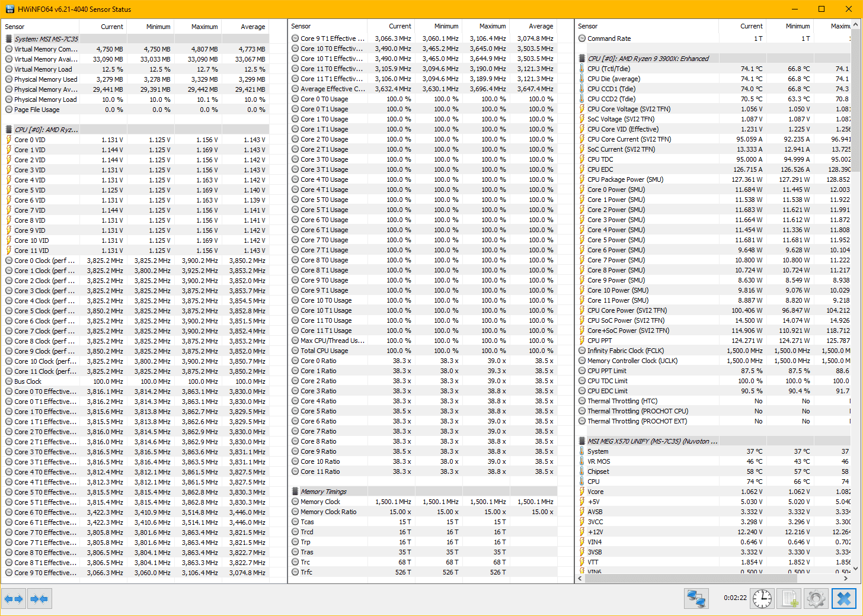The image size is (863, 616).
Task: Close sensor status with the blue X button
Action: (x=844, y=599)
